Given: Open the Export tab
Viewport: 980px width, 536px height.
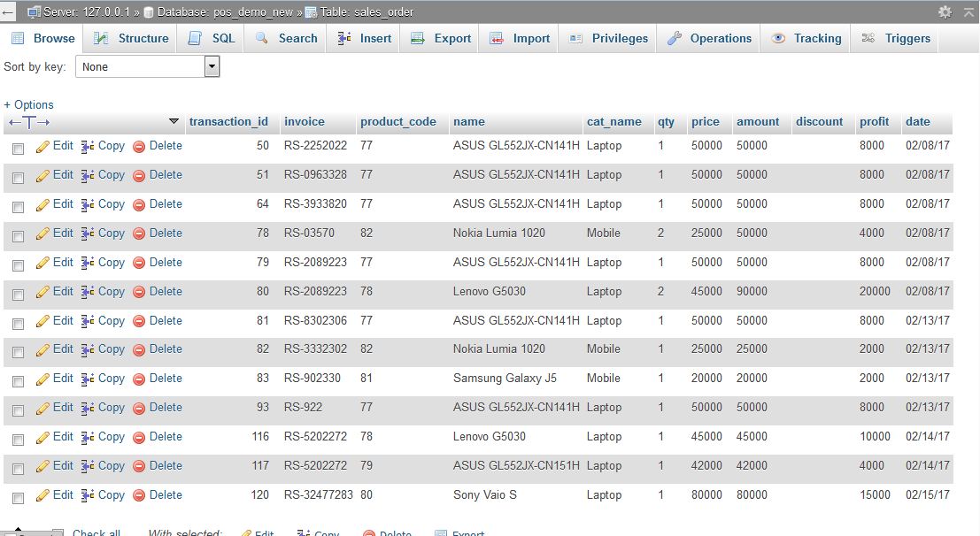Looking at the screenshot, I should 441,39.
